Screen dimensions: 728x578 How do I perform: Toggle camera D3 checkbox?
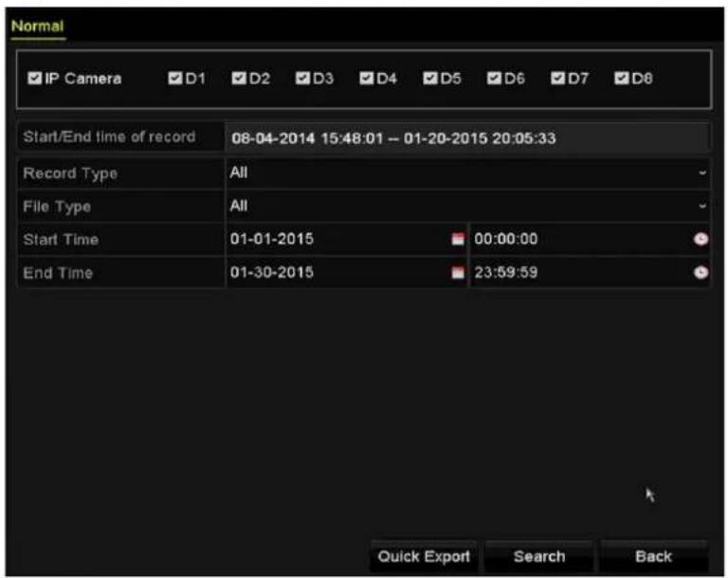[302, 78]
